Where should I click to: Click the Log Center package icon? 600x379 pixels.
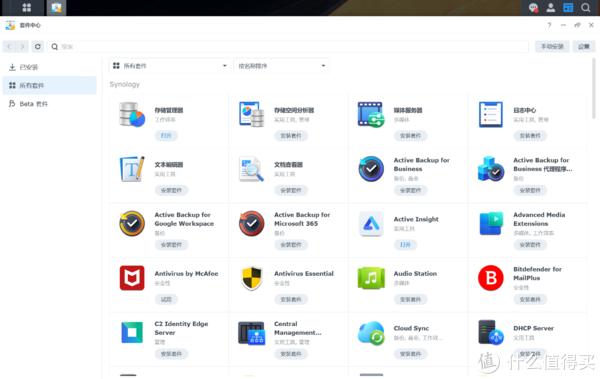click(491, 114)
